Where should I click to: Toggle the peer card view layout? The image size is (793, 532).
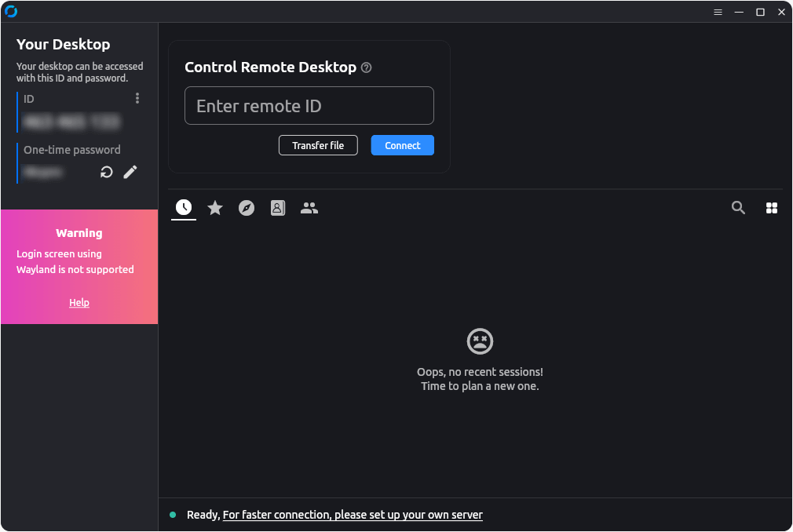[x=772, y=207]
